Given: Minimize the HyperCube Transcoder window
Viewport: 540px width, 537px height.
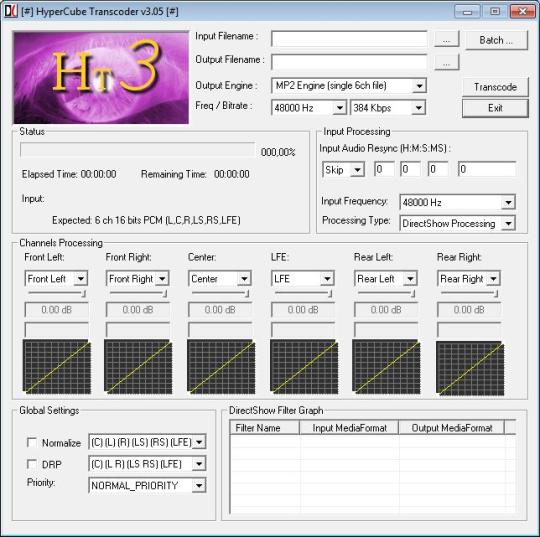Looking at the screenshot, I should coord(467,12).
